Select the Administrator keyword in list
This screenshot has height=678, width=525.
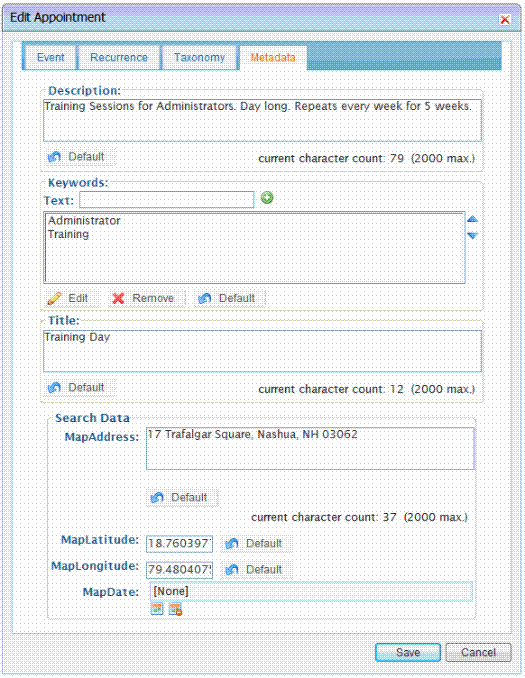point(84,221)
